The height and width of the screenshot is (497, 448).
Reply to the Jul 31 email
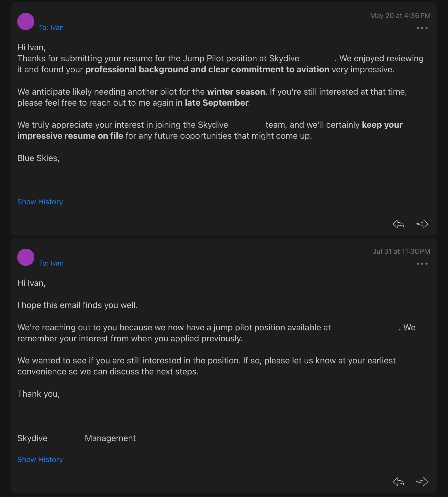(398, 482)
